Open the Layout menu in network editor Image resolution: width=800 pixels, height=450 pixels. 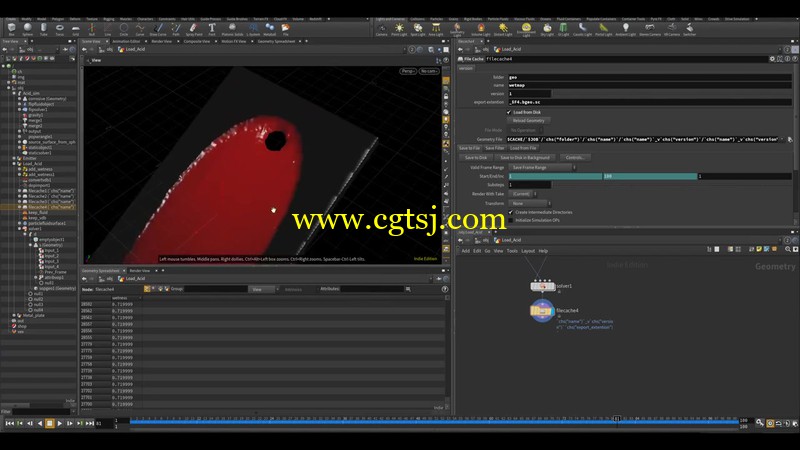528,251
